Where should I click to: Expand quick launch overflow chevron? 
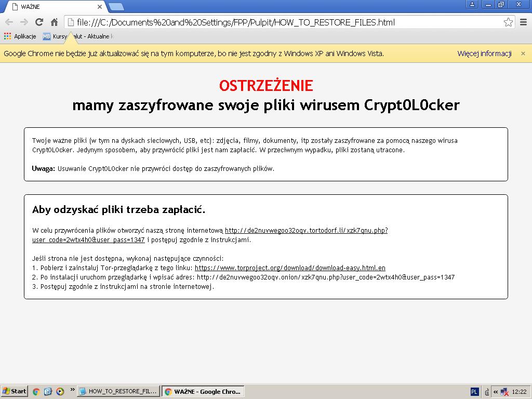pyautogui.click(x=72, y=390)
